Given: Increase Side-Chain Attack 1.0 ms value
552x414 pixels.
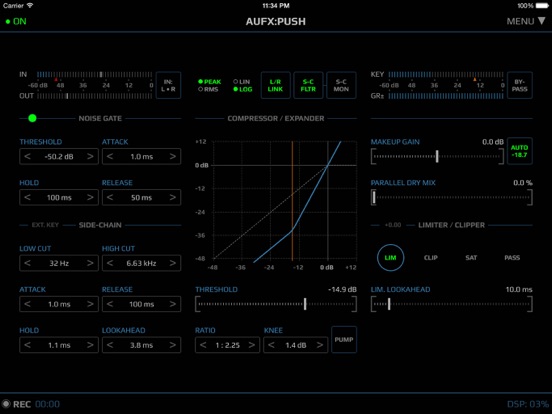Looking at the screenshot, I should click(x=90, y=304).
